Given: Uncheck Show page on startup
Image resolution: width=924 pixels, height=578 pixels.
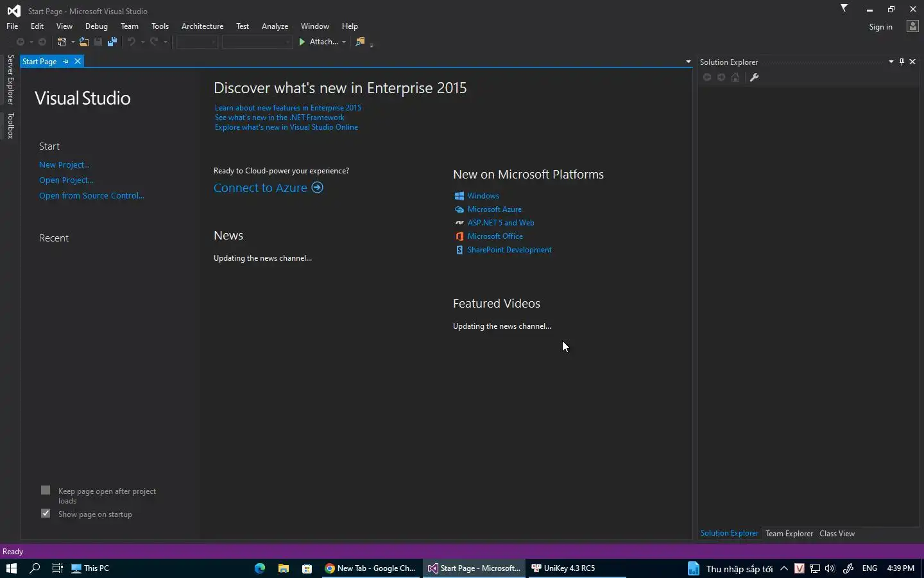Looking at the screenshot, I should click(x=46, y=513).
